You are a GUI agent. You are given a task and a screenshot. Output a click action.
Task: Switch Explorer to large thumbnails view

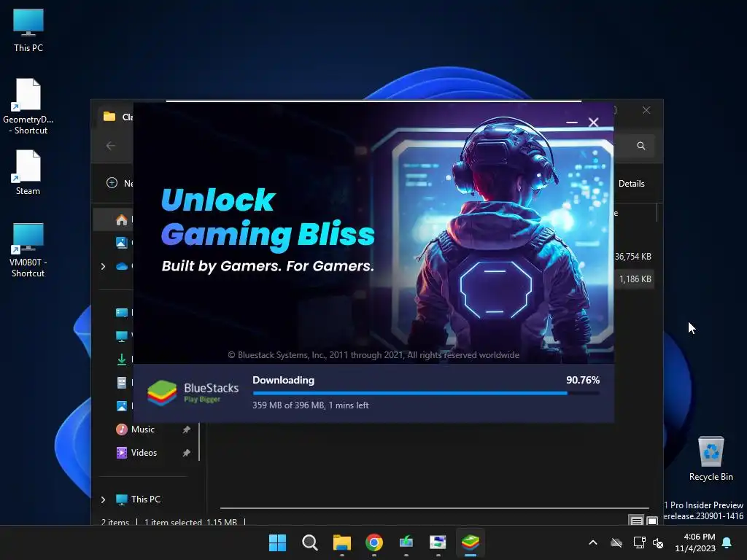652,521
